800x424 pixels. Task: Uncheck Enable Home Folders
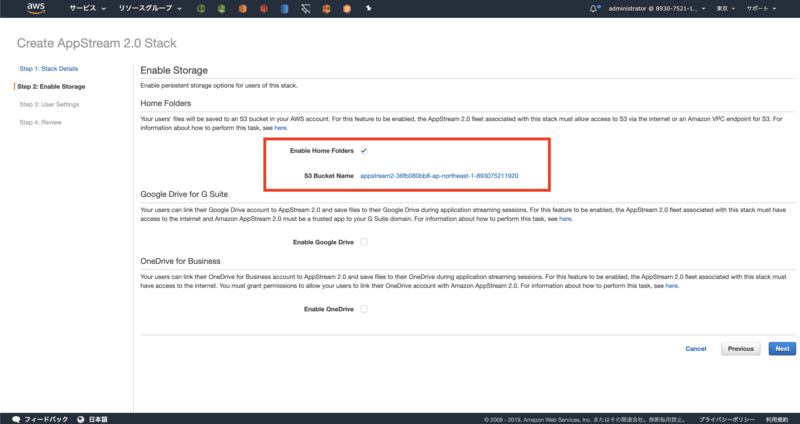[x=364, y=151]
